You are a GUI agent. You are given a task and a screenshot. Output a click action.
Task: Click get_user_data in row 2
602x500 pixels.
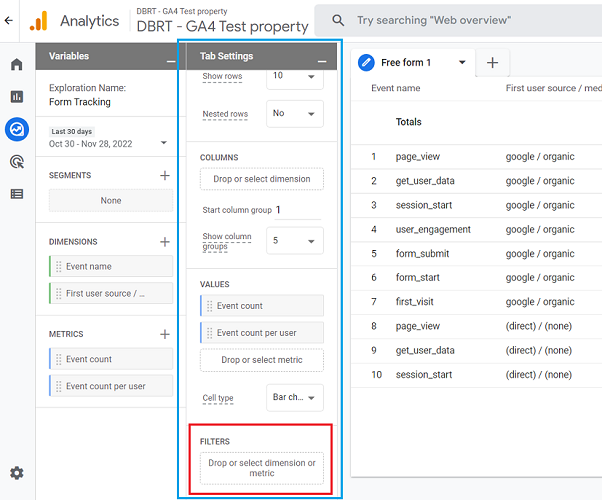point(425,181)
